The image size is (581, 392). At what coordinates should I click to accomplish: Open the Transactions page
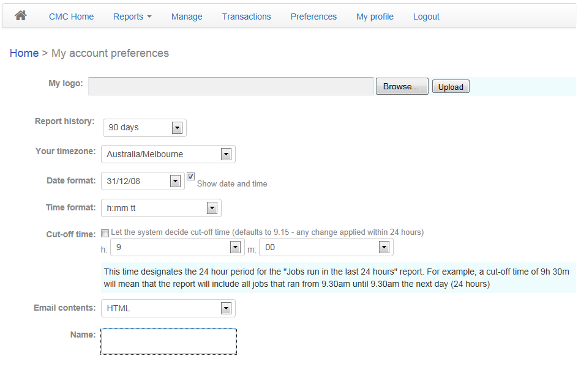coord(246,17)
